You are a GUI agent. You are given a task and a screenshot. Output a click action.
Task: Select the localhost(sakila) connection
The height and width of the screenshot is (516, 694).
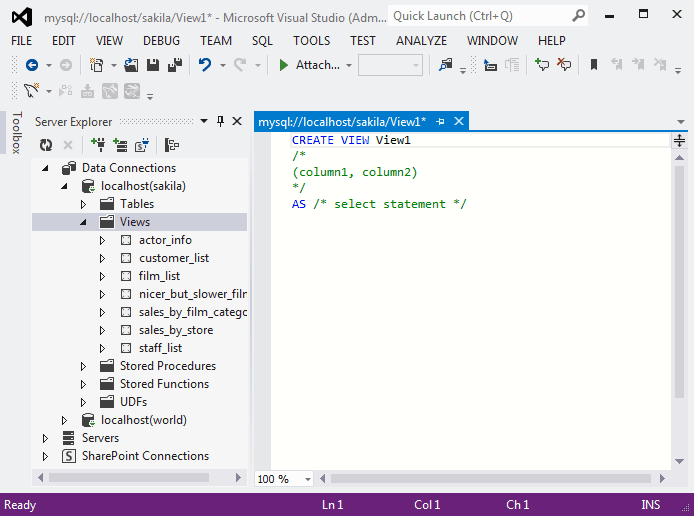tap(143, 186)
